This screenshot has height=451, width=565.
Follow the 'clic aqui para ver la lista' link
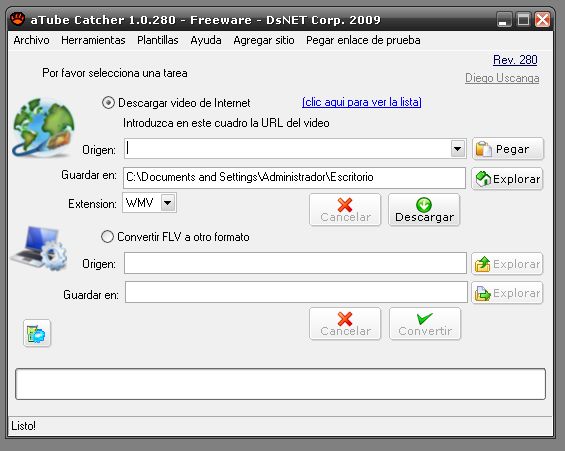(x=362, y=102)
